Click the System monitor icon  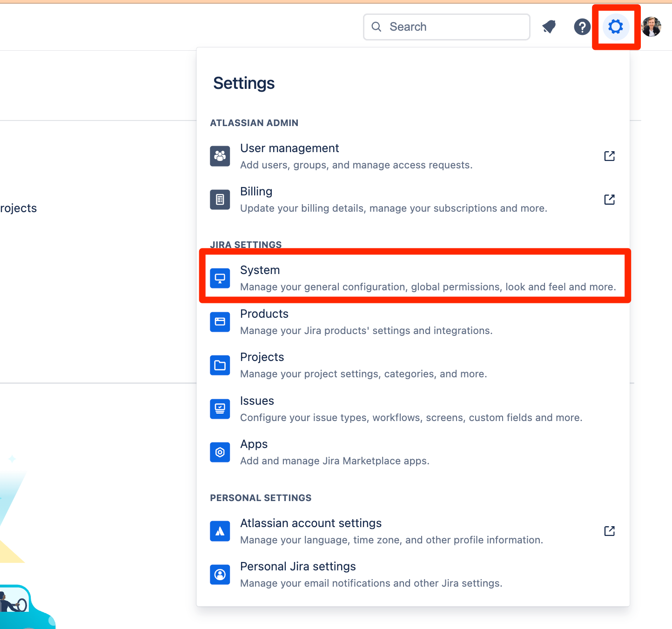[220, 278]
